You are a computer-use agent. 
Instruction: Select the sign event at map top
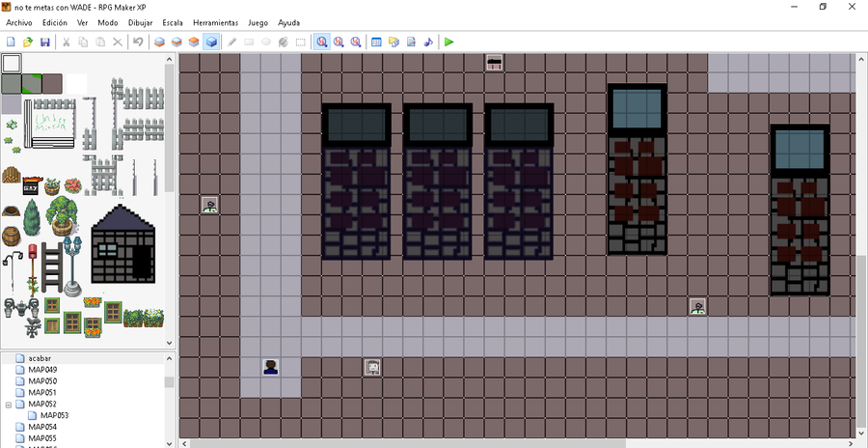pos(495,62)
